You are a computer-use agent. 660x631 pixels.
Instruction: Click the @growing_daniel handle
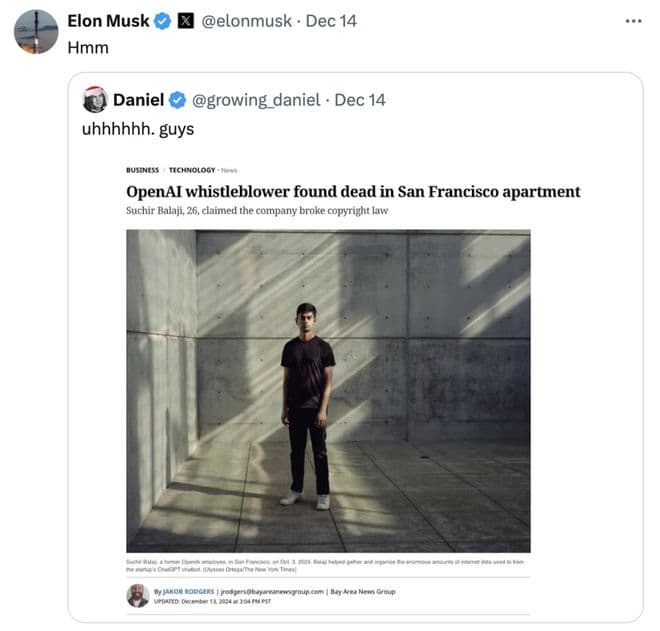coord(256,100)
